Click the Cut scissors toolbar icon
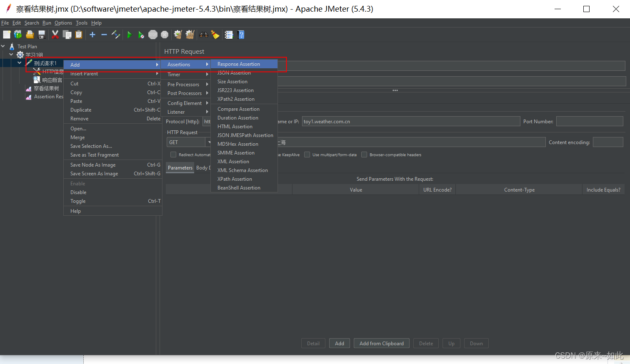 coord(55,35)
